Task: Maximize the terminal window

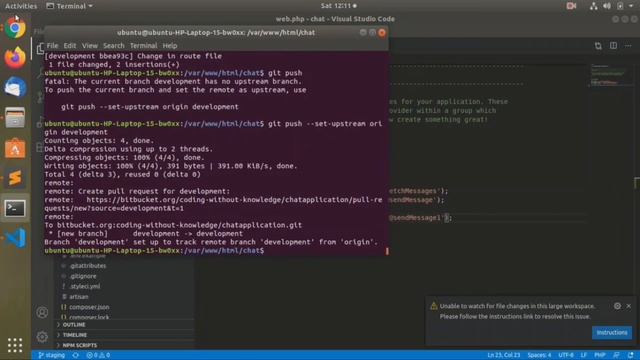Action: (x=372, y=32)
